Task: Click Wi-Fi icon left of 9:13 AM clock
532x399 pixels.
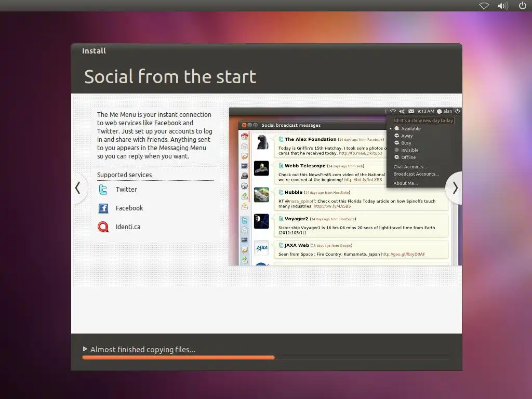Action: coord(393,111)
